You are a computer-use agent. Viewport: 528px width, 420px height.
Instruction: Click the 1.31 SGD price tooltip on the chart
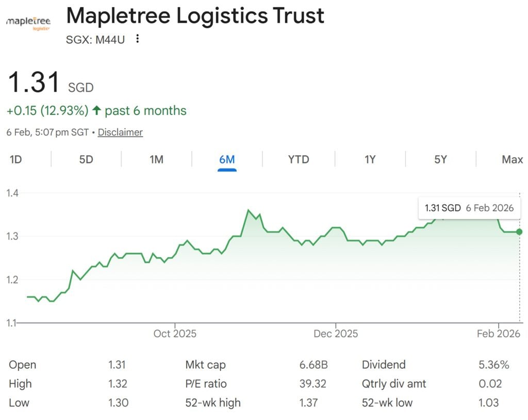click(469, 208)
